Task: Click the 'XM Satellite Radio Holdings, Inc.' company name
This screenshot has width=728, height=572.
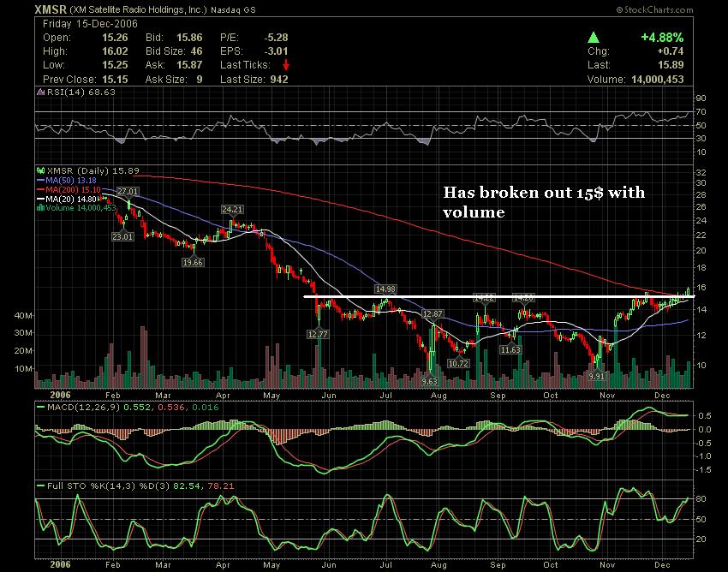Action: (x=139, y=9)
